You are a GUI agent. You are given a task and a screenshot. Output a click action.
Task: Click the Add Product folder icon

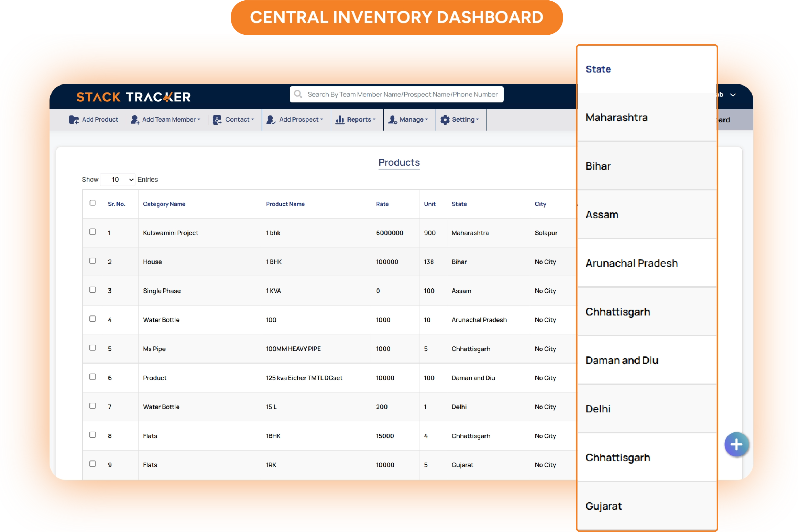[74, 120]
